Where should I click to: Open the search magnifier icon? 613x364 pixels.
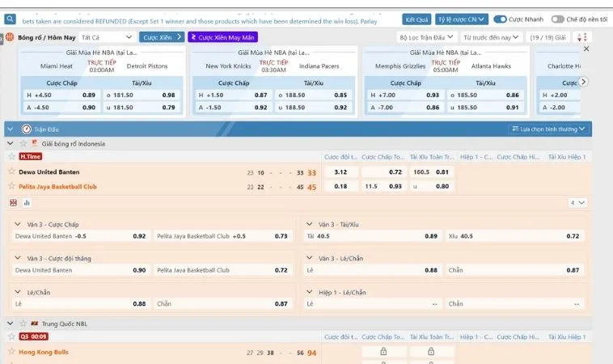[x=11, y=19]
